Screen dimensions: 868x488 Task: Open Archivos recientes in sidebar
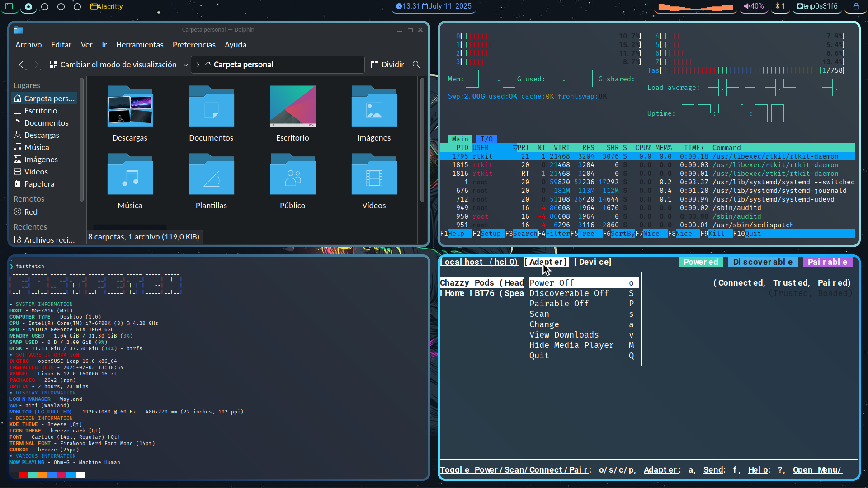click(x=44, y=240)
